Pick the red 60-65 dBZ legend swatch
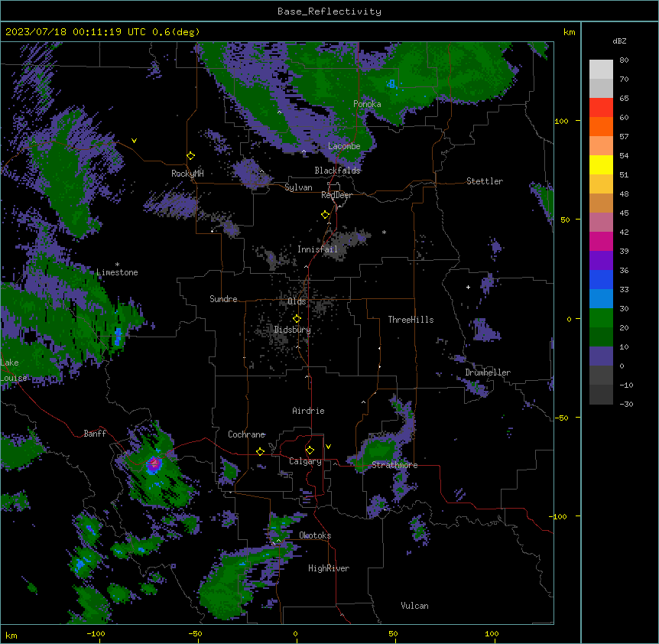The height and width of the screenshot is (644, 659). coord(601,108)
